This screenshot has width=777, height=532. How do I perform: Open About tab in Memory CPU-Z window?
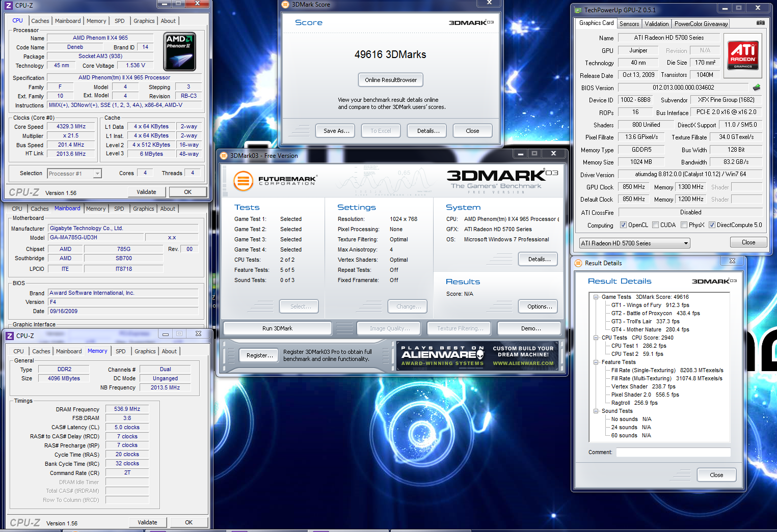click(x=169, y=351)
